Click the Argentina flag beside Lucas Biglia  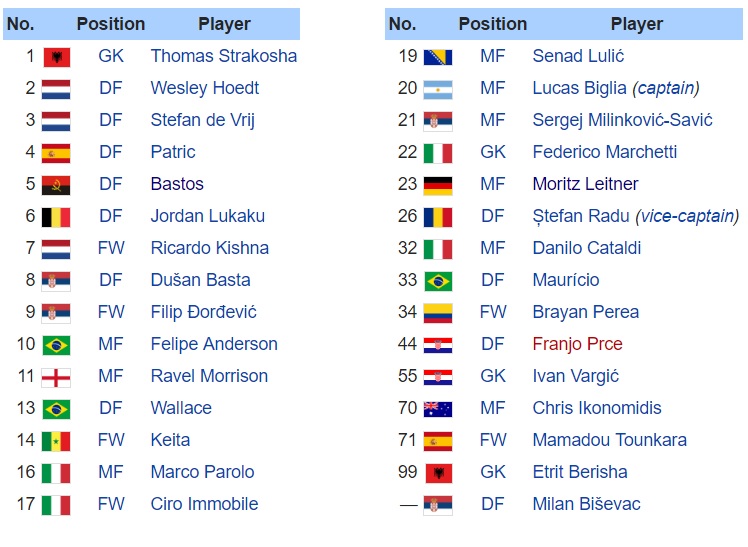(438, 89)
